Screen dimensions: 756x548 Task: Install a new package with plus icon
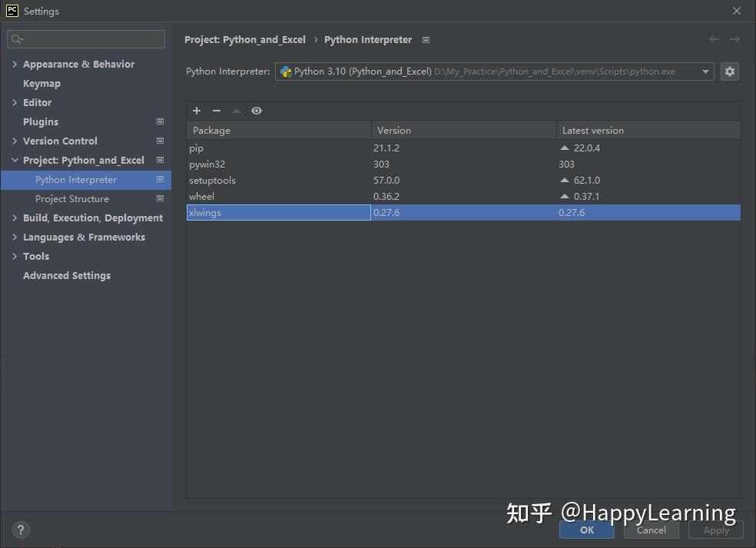click(x=197, y=111)
